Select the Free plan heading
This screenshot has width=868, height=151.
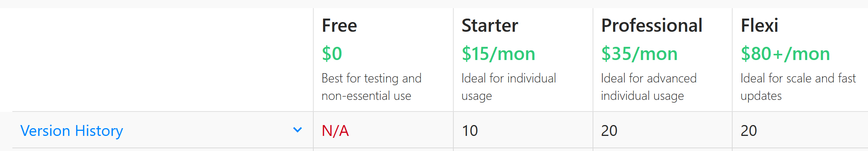339,26
